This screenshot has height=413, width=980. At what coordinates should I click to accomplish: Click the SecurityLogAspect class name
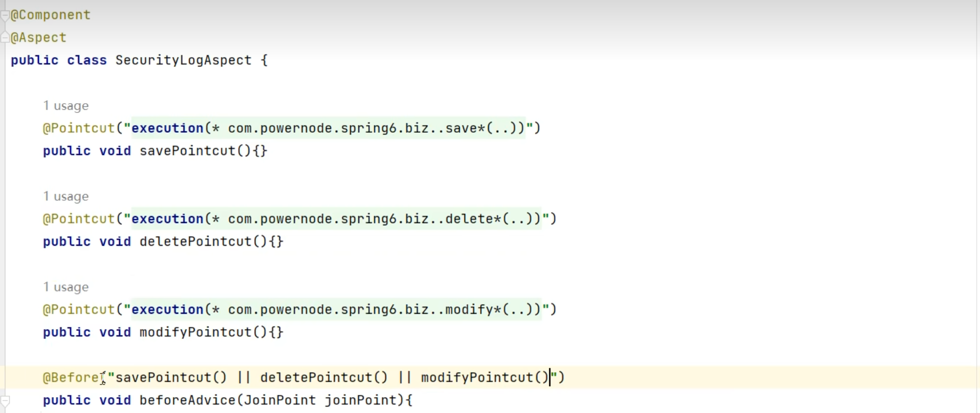click(183, 60)
